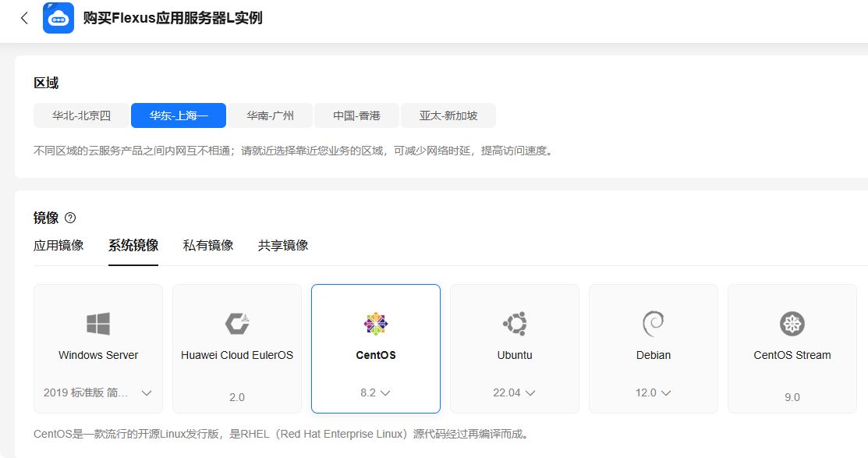Click Huawei Cloud EulerOS version 2.0

pos(237,397)
